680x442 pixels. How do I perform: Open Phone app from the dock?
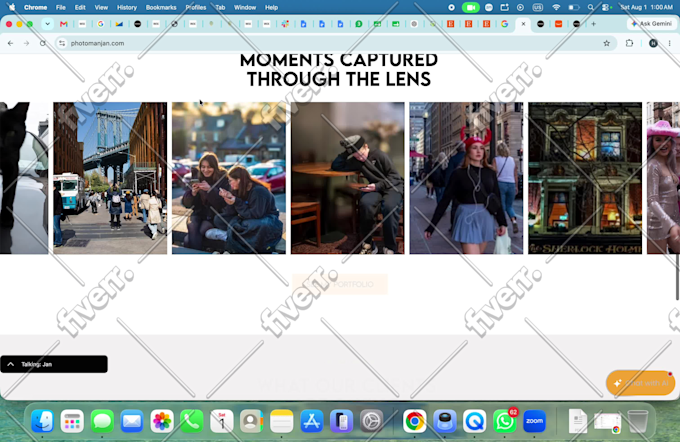coord(192,421)
